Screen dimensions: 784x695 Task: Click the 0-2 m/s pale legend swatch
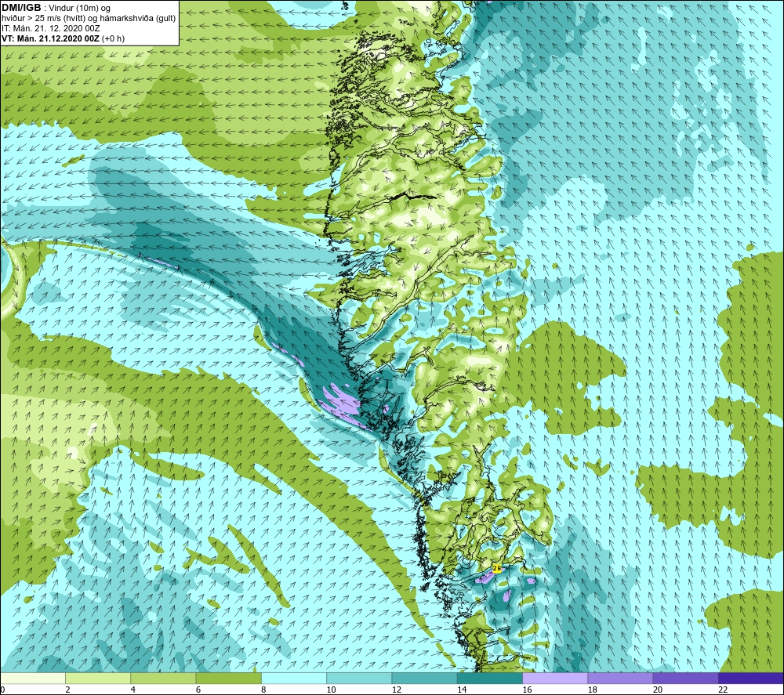[33, 679]
